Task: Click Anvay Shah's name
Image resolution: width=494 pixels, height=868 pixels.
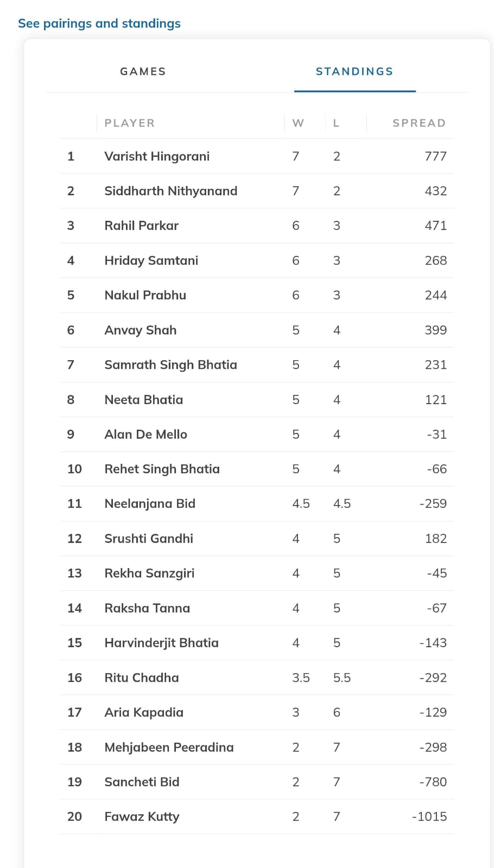Action: [x=140, y=330]
